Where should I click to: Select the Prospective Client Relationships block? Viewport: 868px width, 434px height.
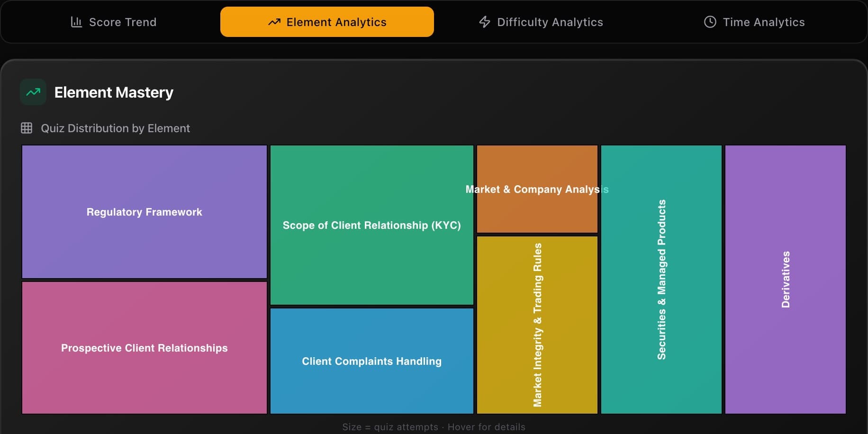coord(144,348)
